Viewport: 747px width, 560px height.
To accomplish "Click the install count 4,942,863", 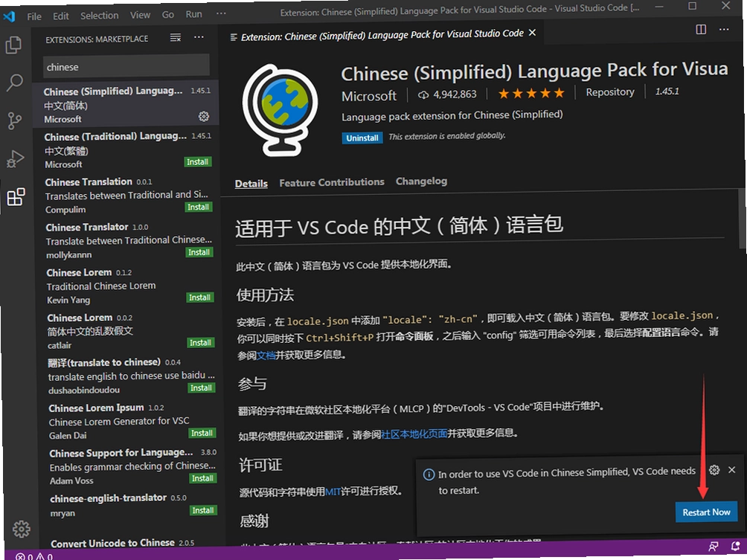I will click(x=447, y=94).
